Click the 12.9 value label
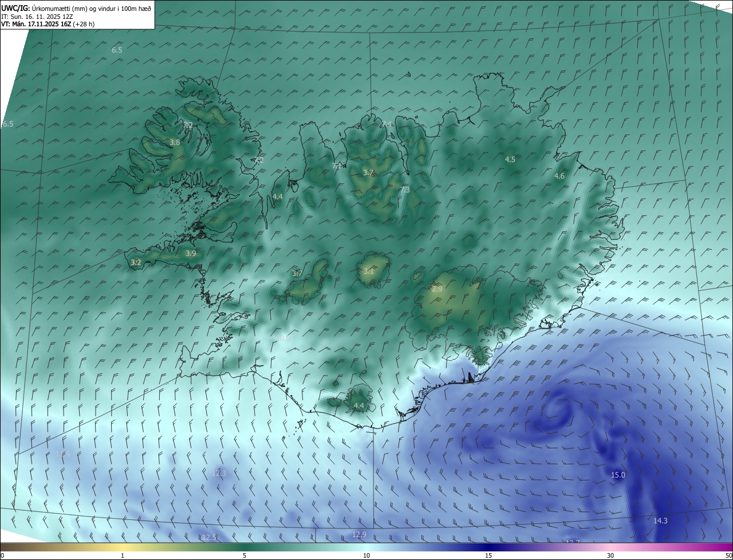Screen dimensions: 733x560 (x=359, y=534)
